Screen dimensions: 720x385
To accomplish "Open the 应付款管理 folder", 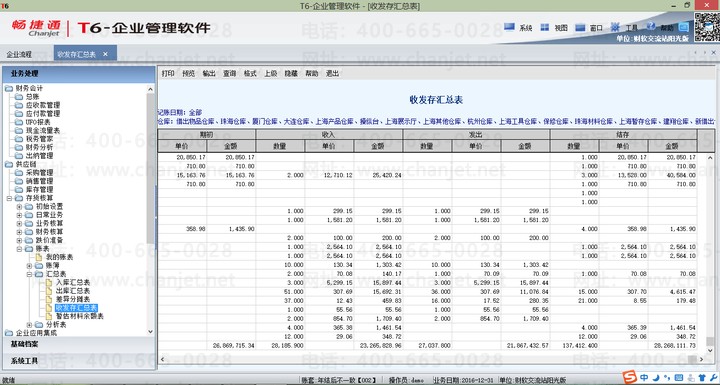I will pos(43,113).
